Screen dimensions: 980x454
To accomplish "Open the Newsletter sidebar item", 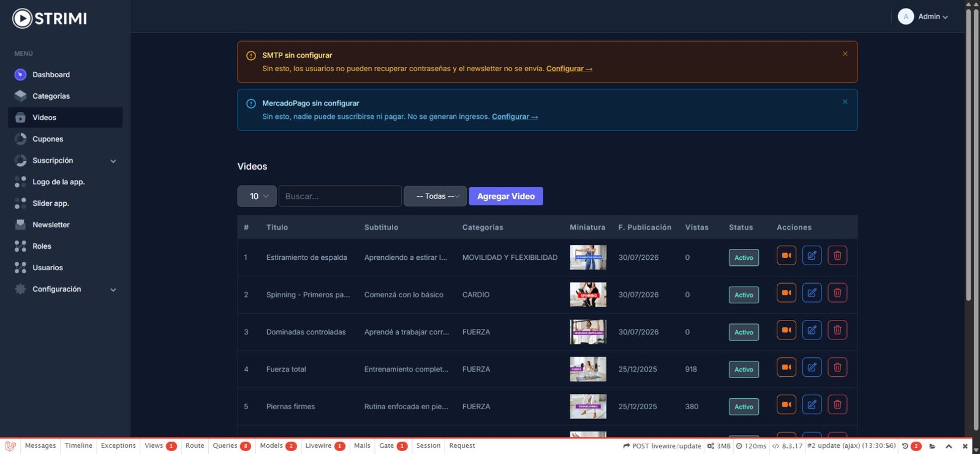I will point(65,225).
